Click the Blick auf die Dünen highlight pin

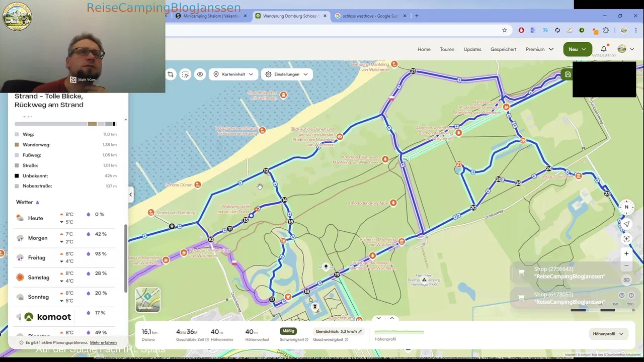[x=340, y=137]
